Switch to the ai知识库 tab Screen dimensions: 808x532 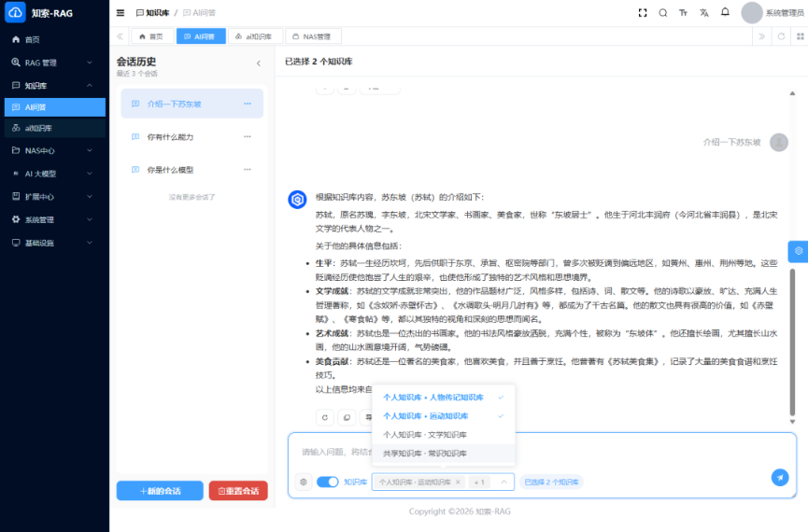point(255,36)
